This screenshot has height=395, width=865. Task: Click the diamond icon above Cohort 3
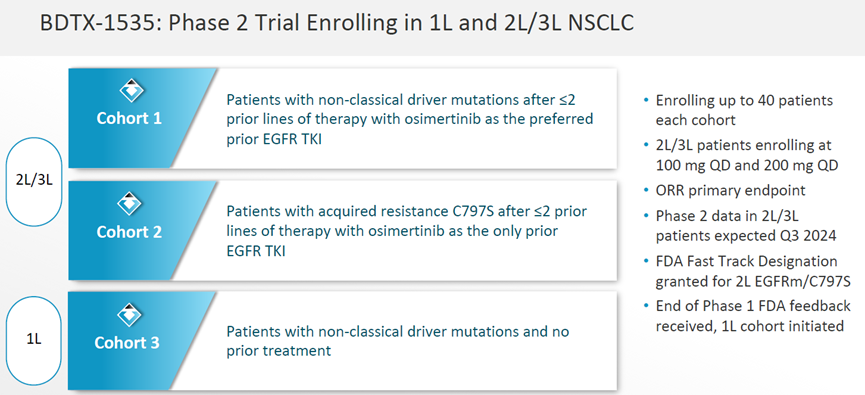pyautogui.click(x=131, y=315)
